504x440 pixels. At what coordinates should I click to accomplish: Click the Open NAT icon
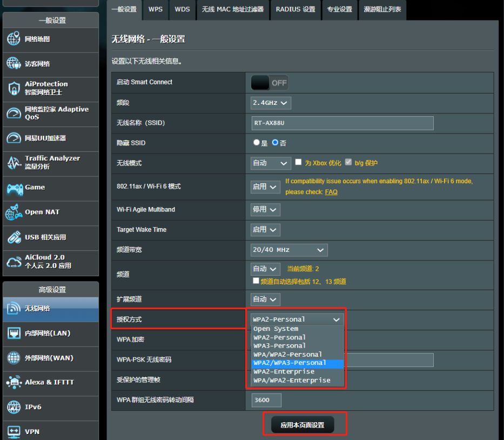click(x=14, y=212)
